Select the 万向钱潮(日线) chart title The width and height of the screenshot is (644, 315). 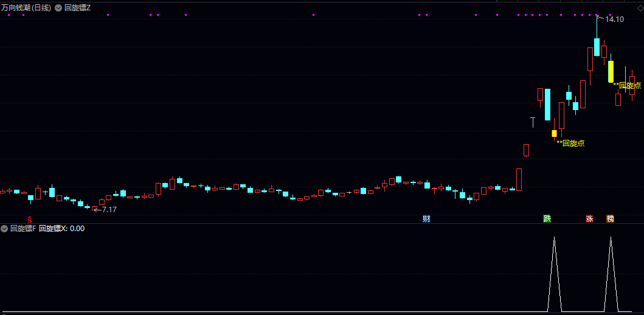pyautogui.click(x=26, y=8)
